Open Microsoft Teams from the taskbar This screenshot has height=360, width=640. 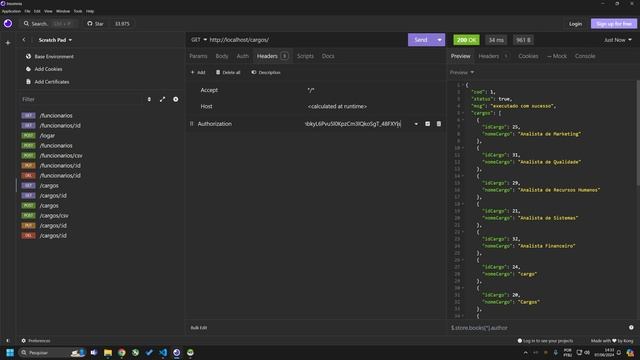(94, 352)
